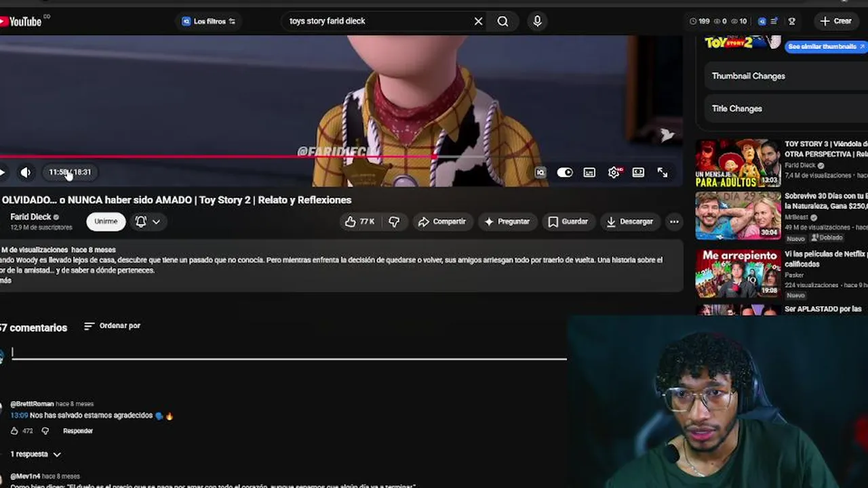This screenshot has height=488, width=868.
Task: Click the 11:58 / 18:31 time display
Action: pos(69,172)
